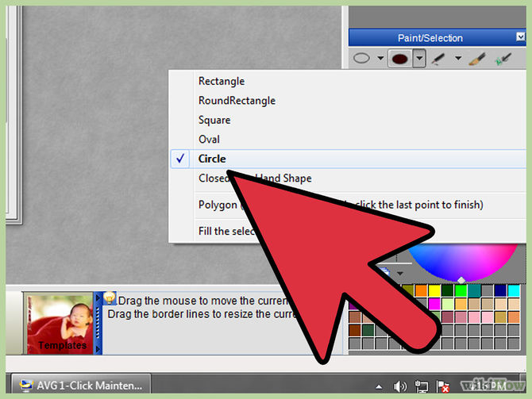The width and height of the screenshot is (532, 399).
Task: Pick the navy blue color swatch
Action: point(500,290)
